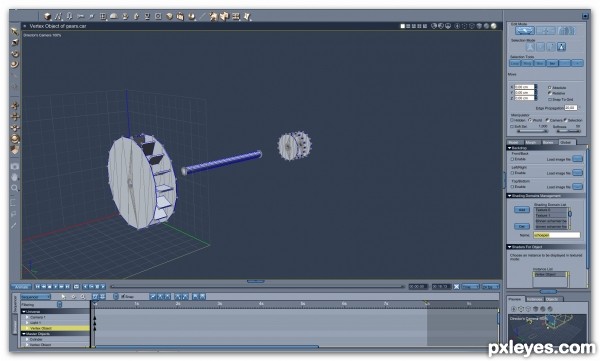Jump to first frame in playback controls
The width and height of the screenshot is (600, 361).
point(38,286)
